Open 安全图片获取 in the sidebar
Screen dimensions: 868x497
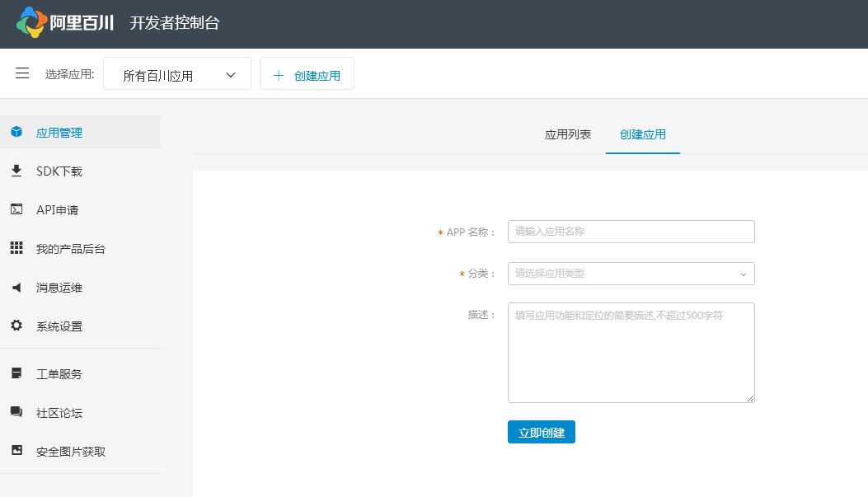[71, 452]
